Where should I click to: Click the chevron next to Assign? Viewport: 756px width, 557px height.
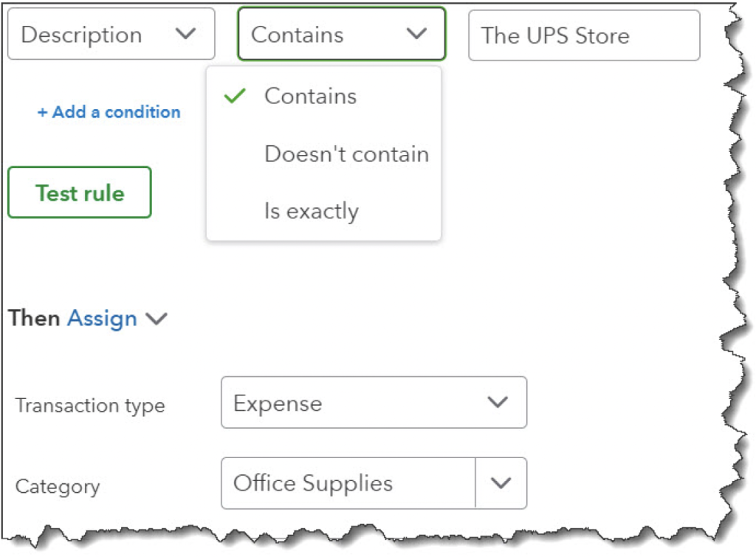[x=157, y=319]
